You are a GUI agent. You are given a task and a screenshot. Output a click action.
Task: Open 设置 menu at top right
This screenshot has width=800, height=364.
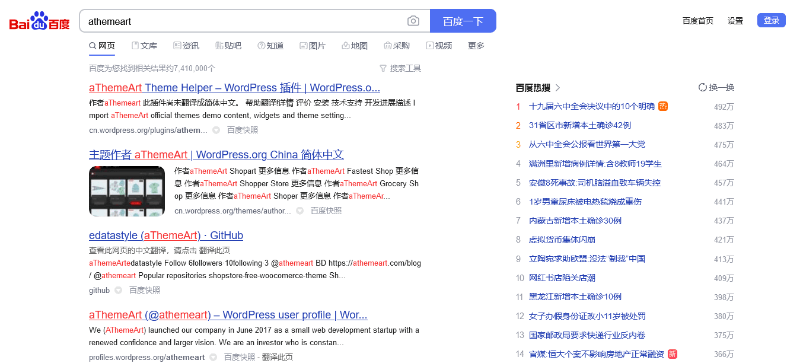tap(735, 21)
